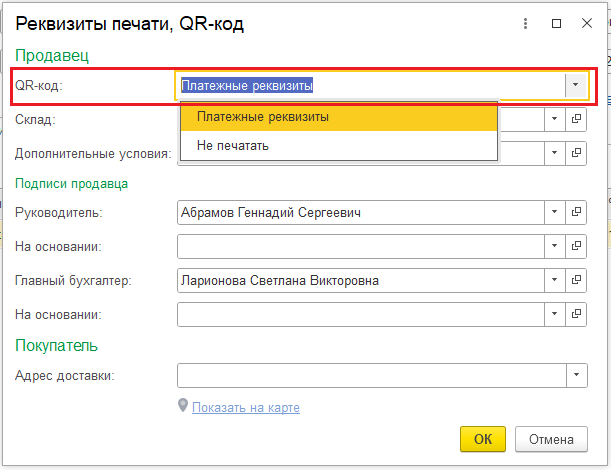
Task: Collapse the QR-код dropdown arrow
Action: 576,85
